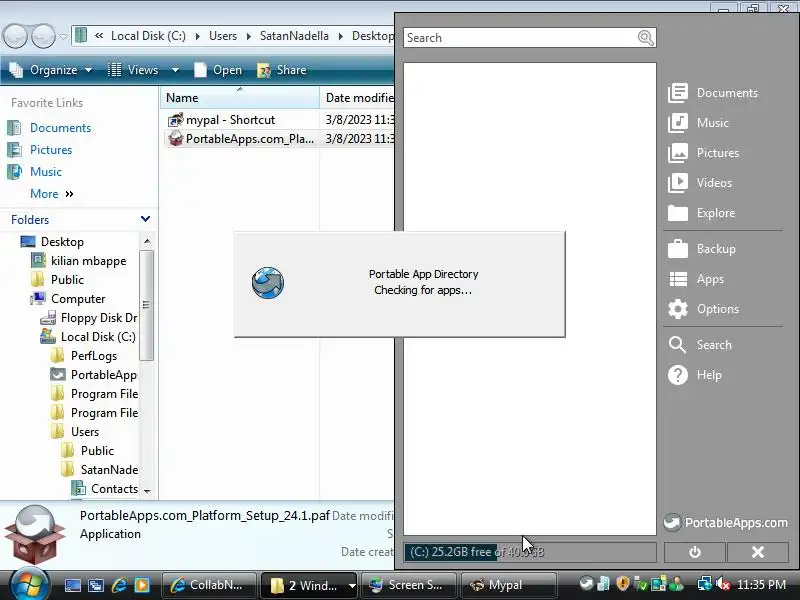Image resolution: width=800 pixels, height=600 pixels.
Task: Click the power button in PortableApps
Action: click(x=694, y=552)
